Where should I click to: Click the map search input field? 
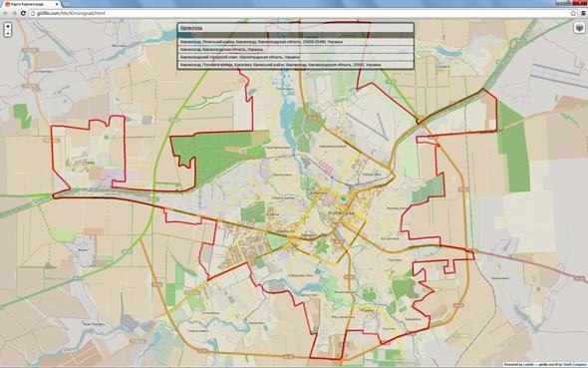coord(296,28)
